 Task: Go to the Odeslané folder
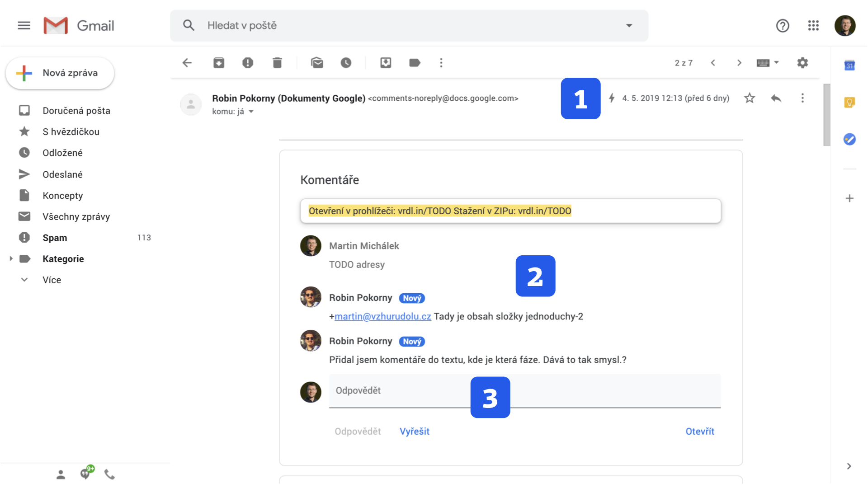coord(62,174)
